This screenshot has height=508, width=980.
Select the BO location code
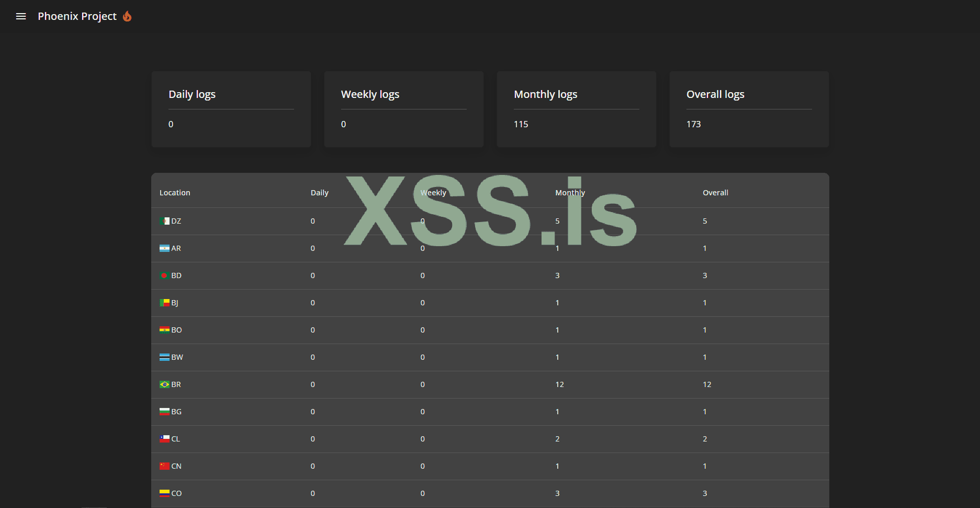click(177, 330)
